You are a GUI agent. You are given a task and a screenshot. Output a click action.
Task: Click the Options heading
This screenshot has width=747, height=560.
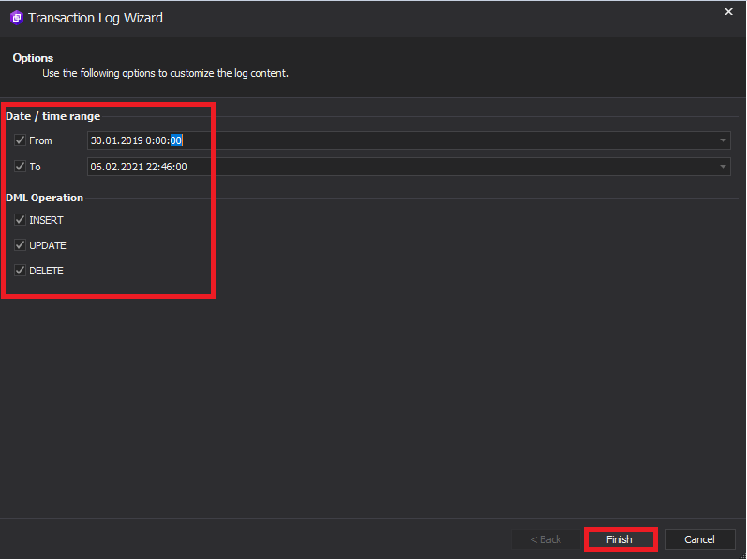pyautogui.click(x=33, y=58)
